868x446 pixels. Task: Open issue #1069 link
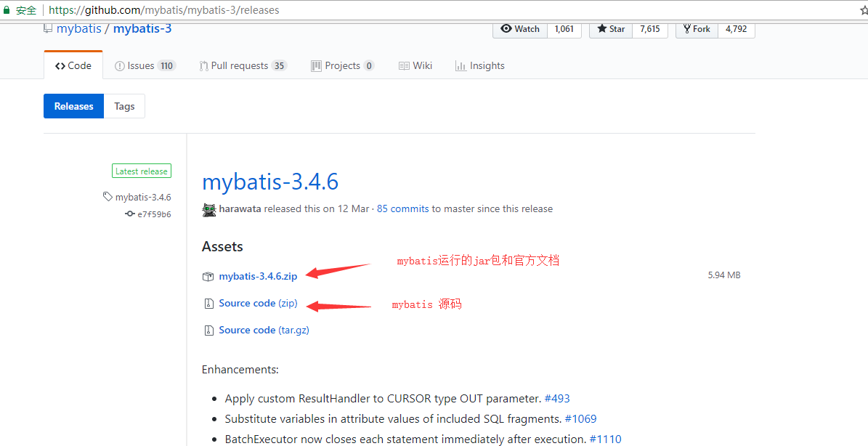click(581, 419)
